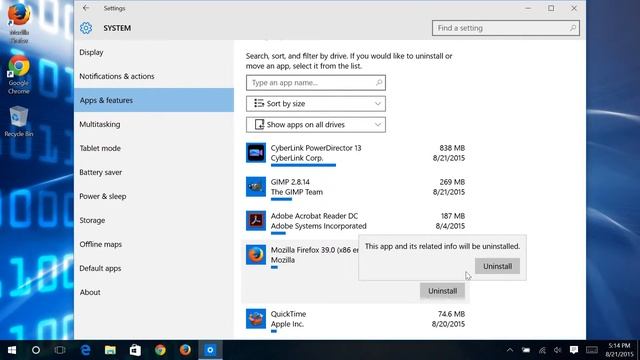The width and height of the screenshot is (640, 360).
Task: Open the volume tray icon
Action: coord(558,350)
